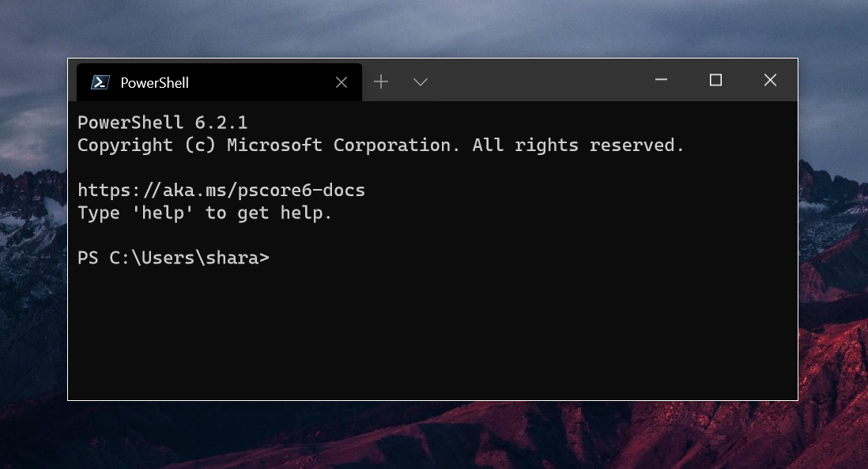This screenshot has width=868, height=469.
Task: Close the PowerShell tab
Action: pos(342,82)
